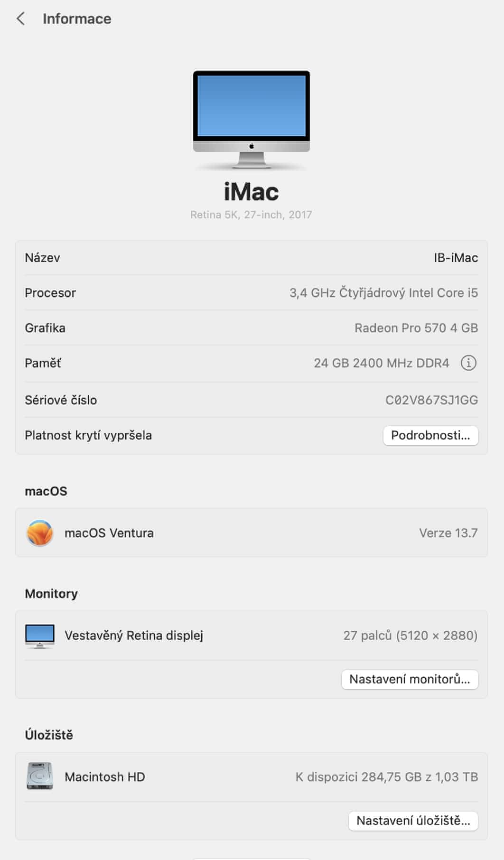This screenshot has height=860, width=504.
Task: Click the IB-iMac computer name field
Action: (456, 258)
